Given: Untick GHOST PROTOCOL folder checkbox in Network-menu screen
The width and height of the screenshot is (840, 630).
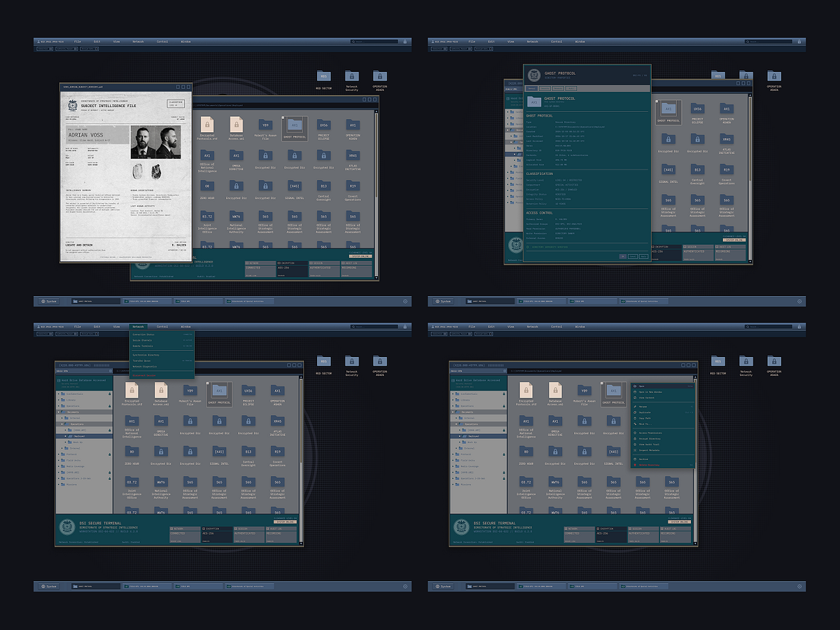Looking at the screenshot, I should click(x=207, y=383).
